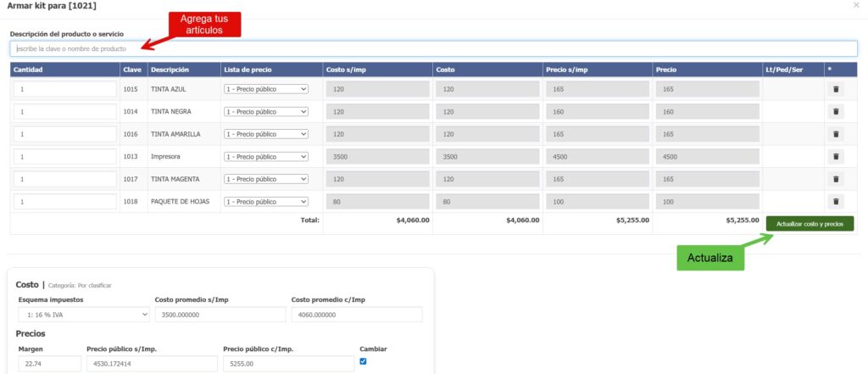Expand Lista de precio for Impresora
This screenshot has width=868, height=374.
(x=266, y=157)
